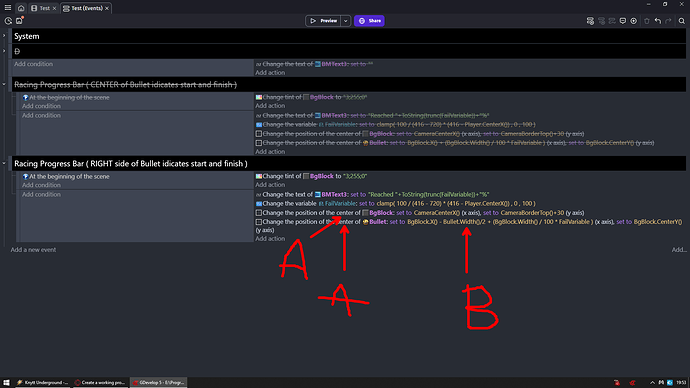Click the Windows Start button
The image size is (690, 388).
[x=6, y=382]
